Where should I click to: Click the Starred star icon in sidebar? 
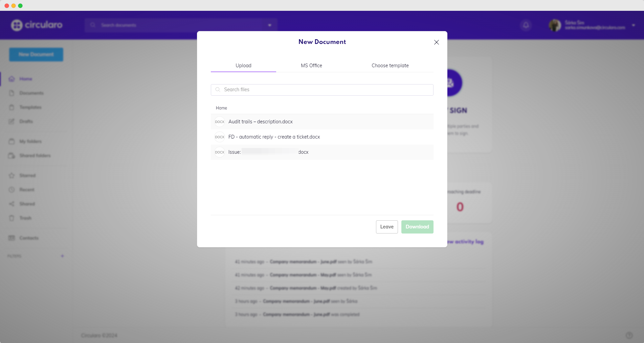coord(12,175)
